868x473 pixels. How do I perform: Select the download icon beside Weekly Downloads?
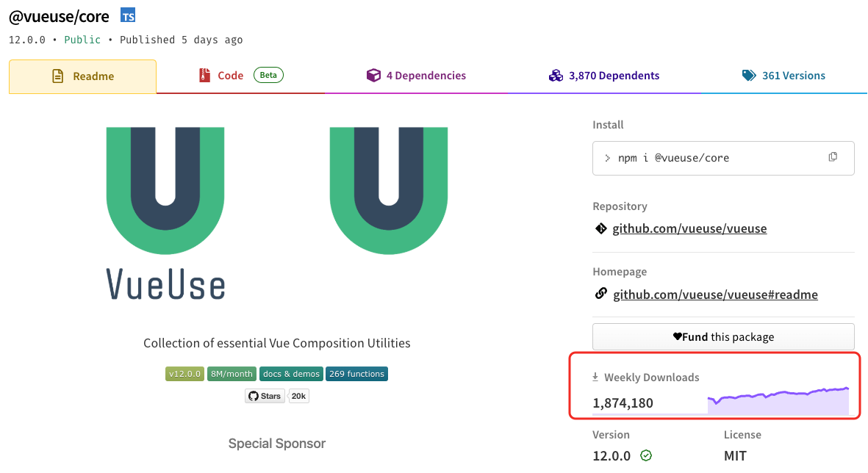click(595, 377)
